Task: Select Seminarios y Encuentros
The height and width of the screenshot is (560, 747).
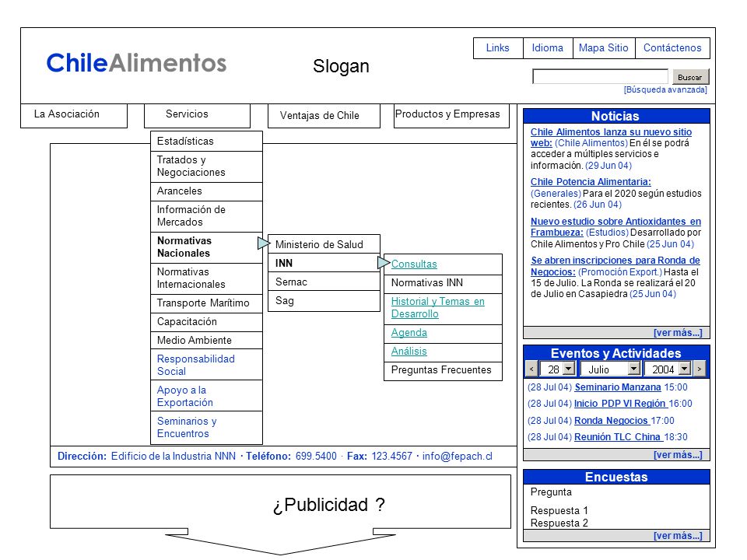Action: point(206,428)
